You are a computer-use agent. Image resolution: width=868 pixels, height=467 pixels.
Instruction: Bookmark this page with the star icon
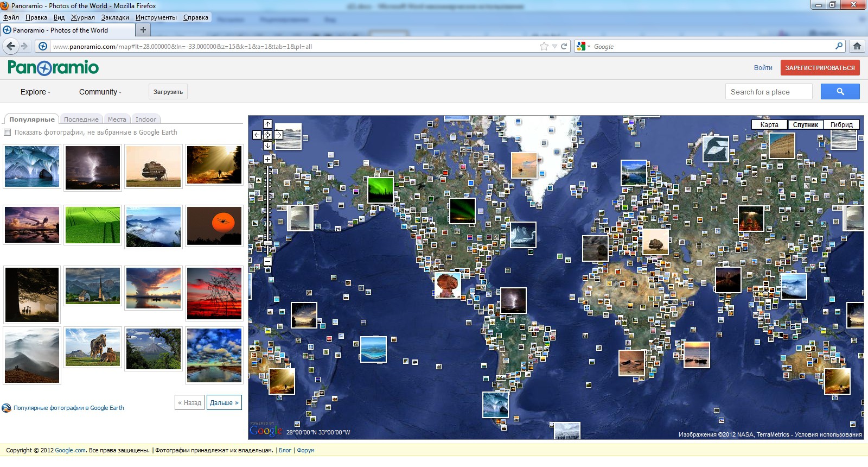pyautogui.click(x=544, y=46)
